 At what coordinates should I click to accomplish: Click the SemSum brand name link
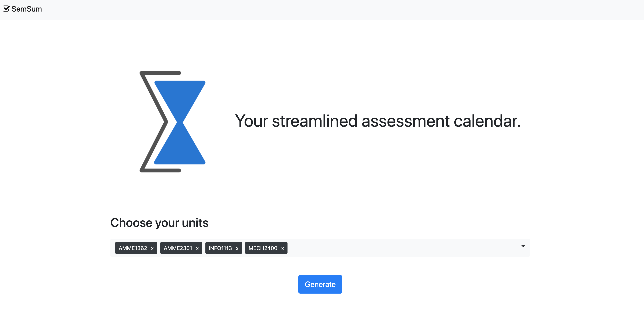point(27,9)
